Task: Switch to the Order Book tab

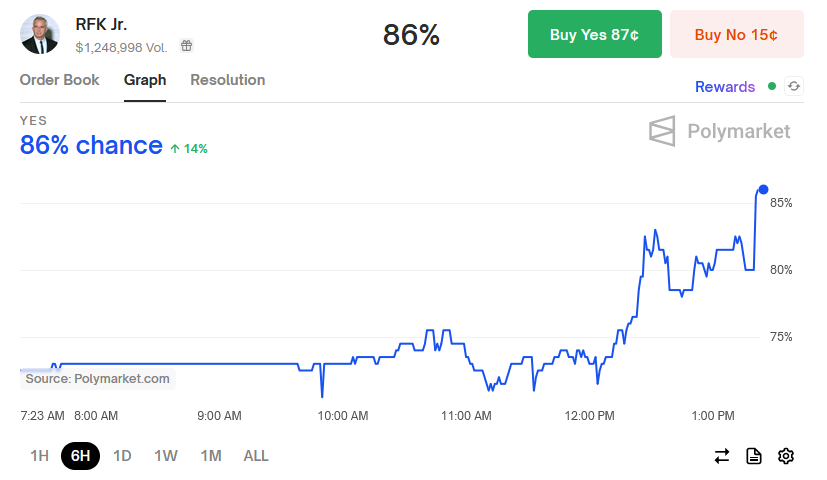Action: point(60,80)
